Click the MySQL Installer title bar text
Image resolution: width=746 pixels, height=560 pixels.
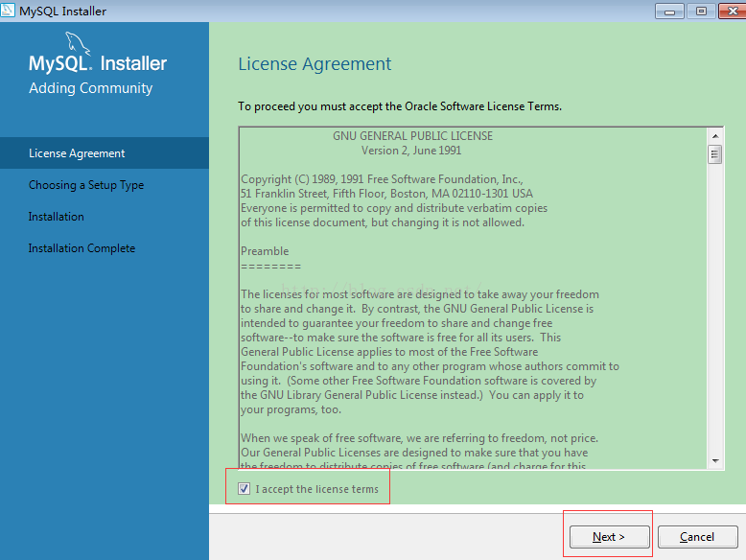(62, 12)
